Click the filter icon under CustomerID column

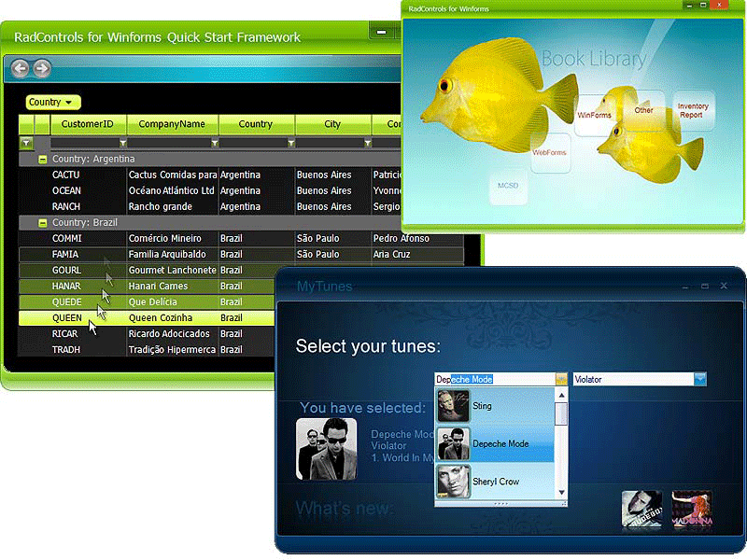click(x=122, y=144)
